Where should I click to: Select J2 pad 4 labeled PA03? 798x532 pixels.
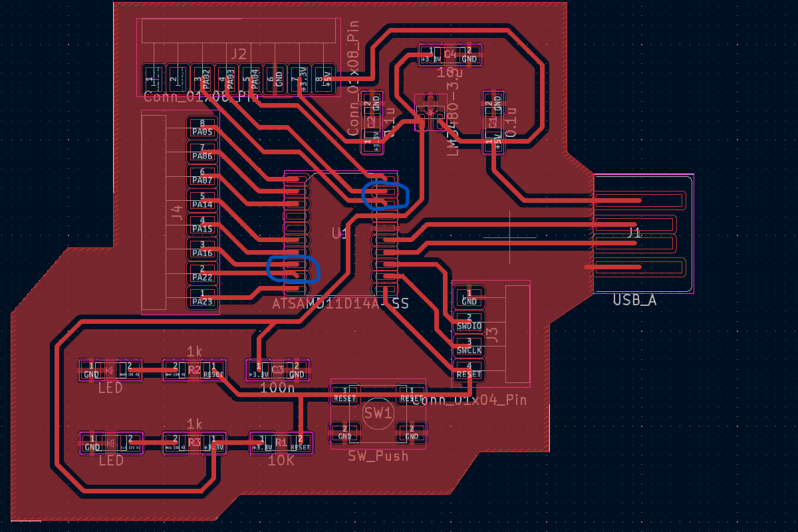[x=227, y=79]
